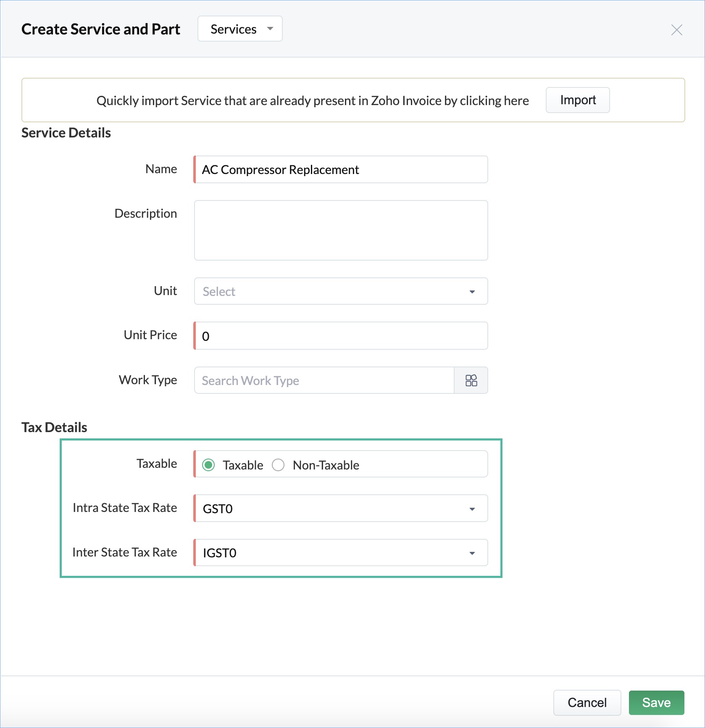Open the Unit Select dropdown

[x=341, y=291]
